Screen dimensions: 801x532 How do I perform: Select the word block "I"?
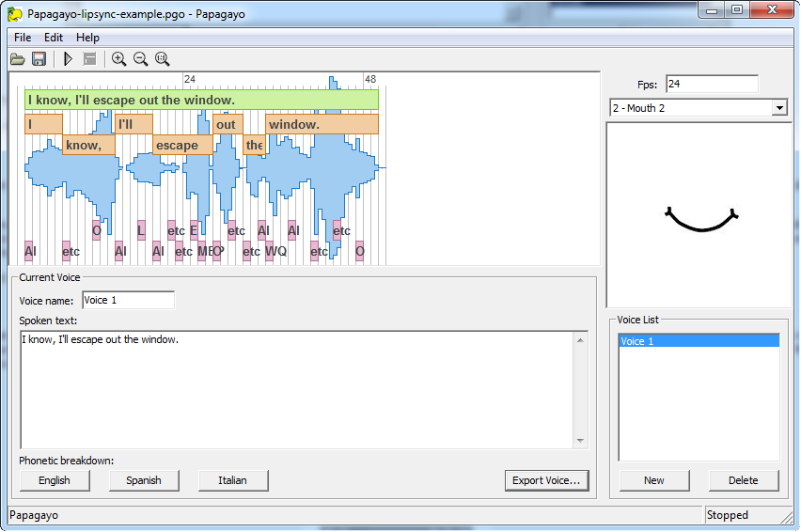(x=43, y=124)
